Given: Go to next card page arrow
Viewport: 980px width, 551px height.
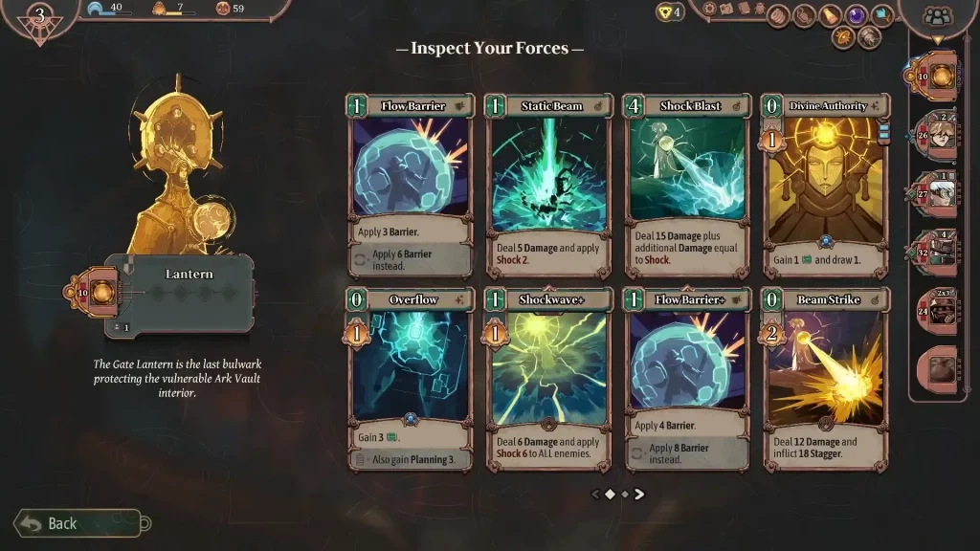Looking at the screenshot, I should 639,495.
